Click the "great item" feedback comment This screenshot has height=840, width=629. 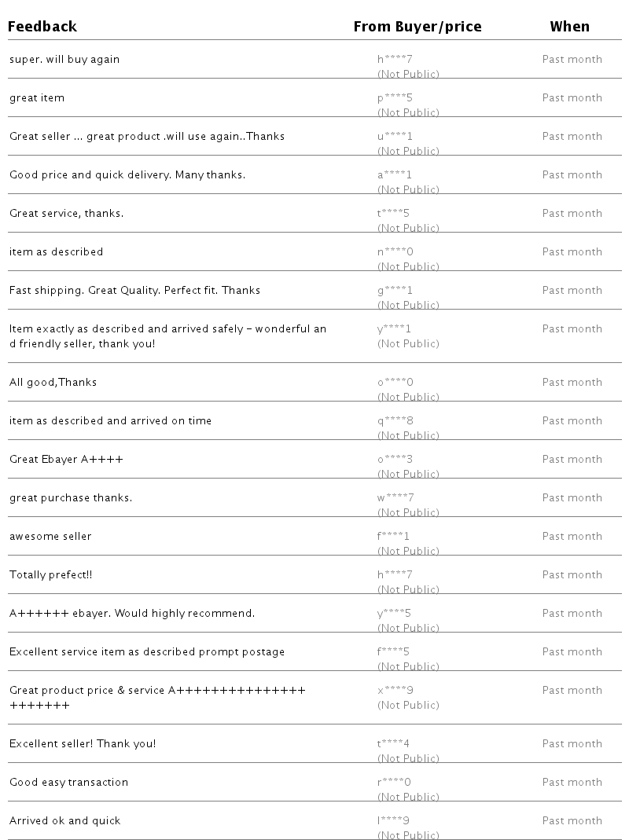click(37, 98)
